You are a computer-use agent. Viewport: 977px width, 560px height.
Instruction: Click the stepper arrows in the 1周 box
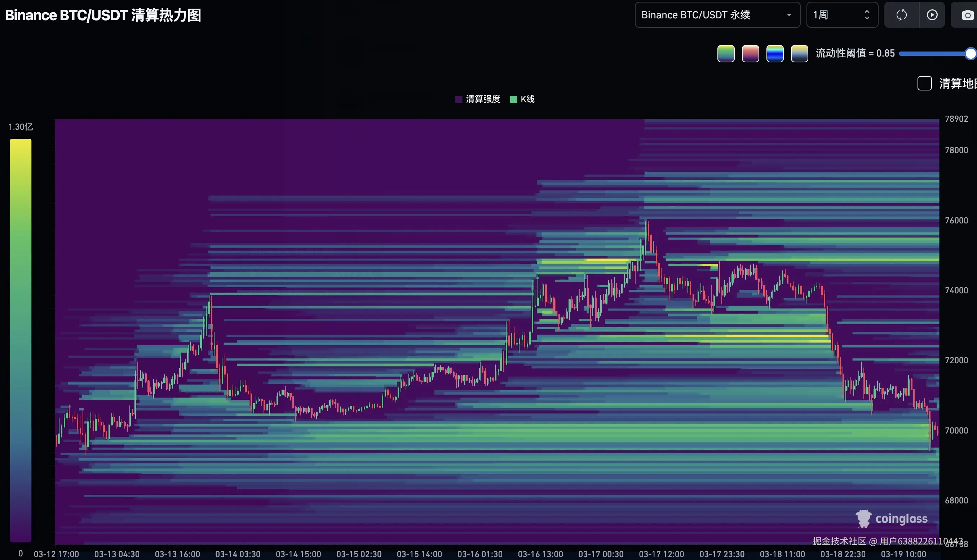pos(867,15)
